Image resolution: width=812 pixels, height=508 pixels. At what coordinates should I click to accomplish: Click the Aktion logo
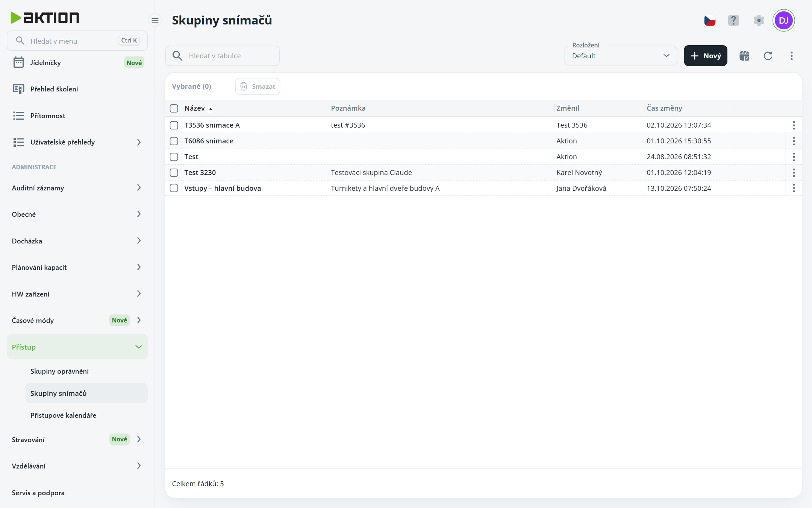tap(45, 18)
